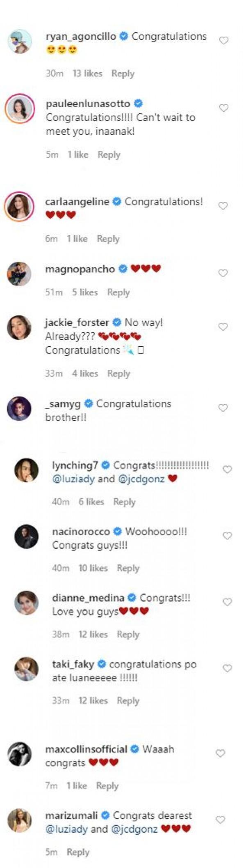This screenshot has height=868, width=246.
Task: Like _samyg's "Congratulations brother" comment
Action: point(223,408)
